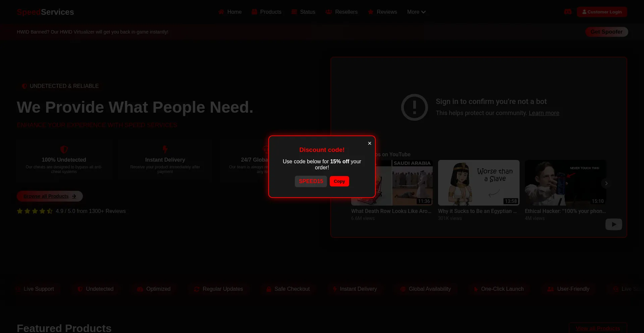The image size is (644, 333).
Task: Click Browse all Products button
Action: click(50, 196)
